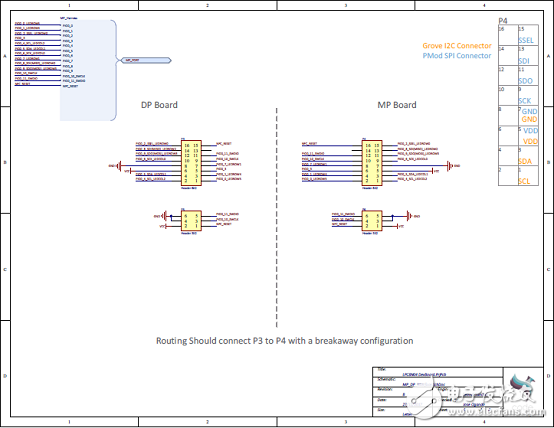554x428 pixels.
Task: Click the 6-pin header on DP Board side
Action: pyautogui.click(x=191, y=221)
